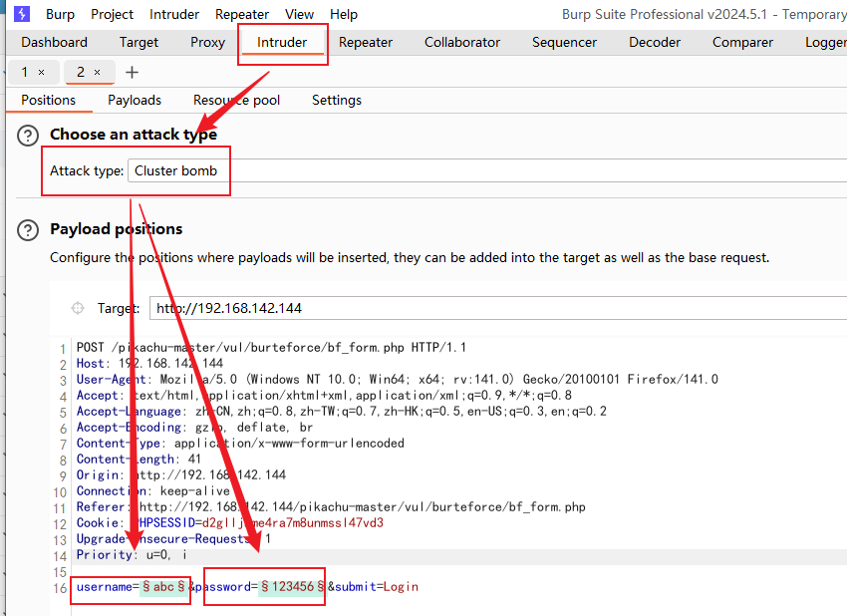Click the Accept-Language header line
Viewport: 847px width, 616px height.
click(x=342, y=412)
